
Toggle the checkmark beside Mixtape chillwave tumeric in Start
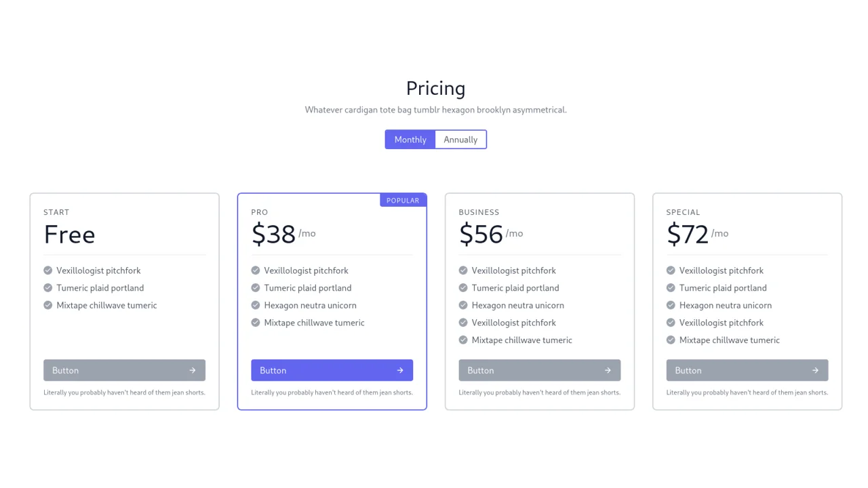(x=47, y=305)
